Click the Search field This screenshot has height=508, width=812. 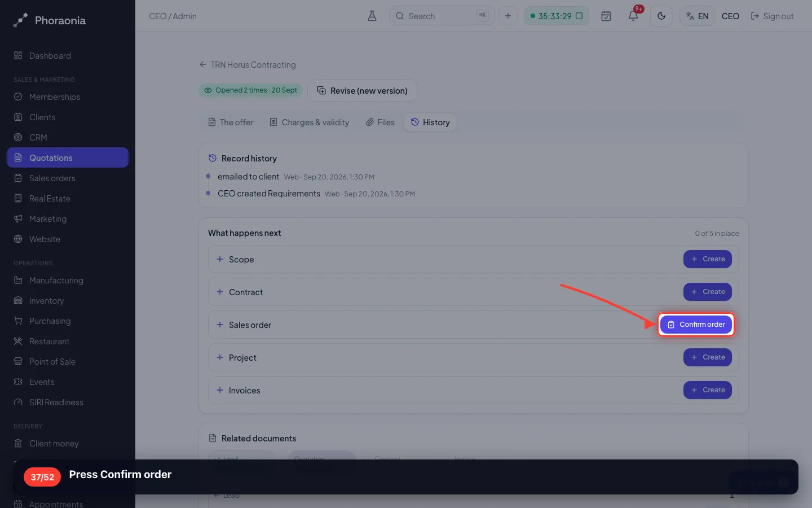point(442,16)
